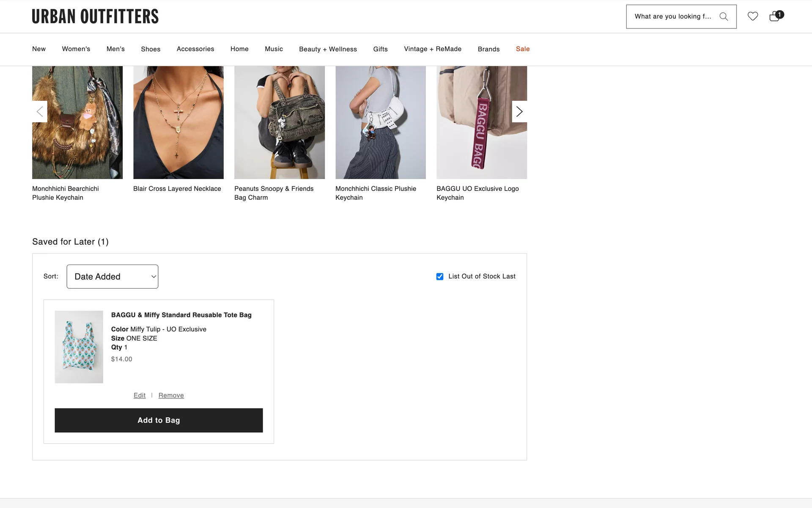Screen dimensions: 812x508
Task: Click the carousel previous arrow
Action: [40, 112]
